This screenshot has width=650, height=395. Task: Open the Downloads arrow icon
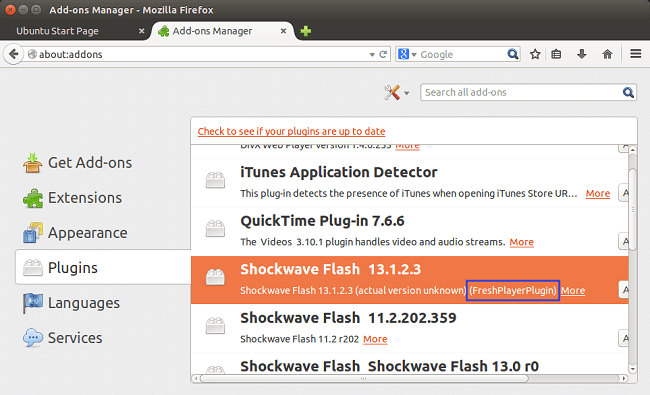click(582, 54)
